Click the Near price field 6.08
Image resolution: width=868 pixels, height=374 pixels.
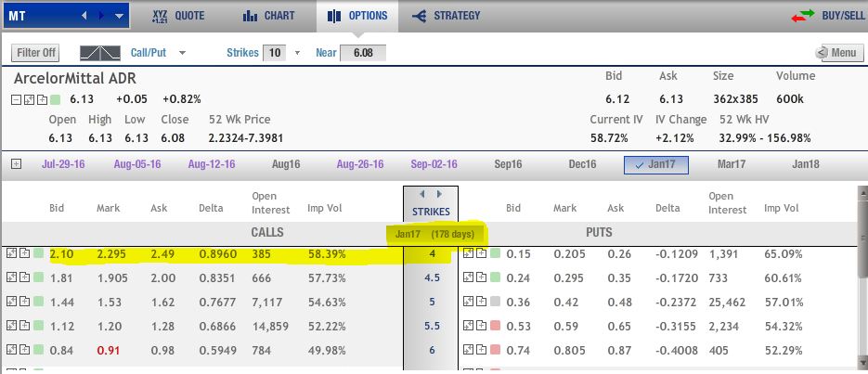click(x=363, y=53)
